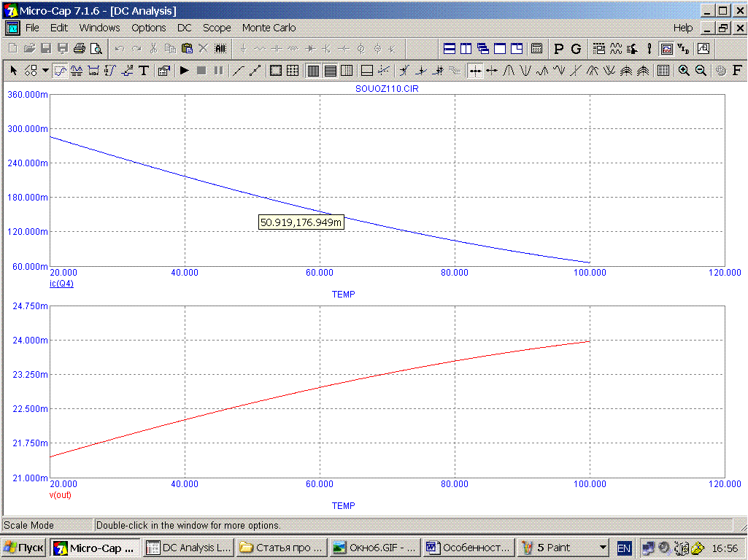The width and height of the screenshot is (748, 560).
Task: Toggle the Scale mode button
Action: tap(60, 71)
